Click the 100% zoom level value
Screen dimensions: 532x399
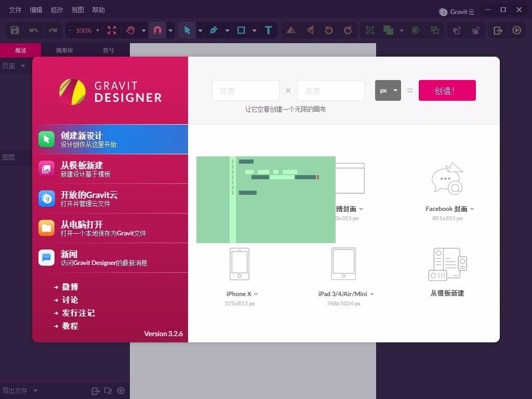click(84, 30)
